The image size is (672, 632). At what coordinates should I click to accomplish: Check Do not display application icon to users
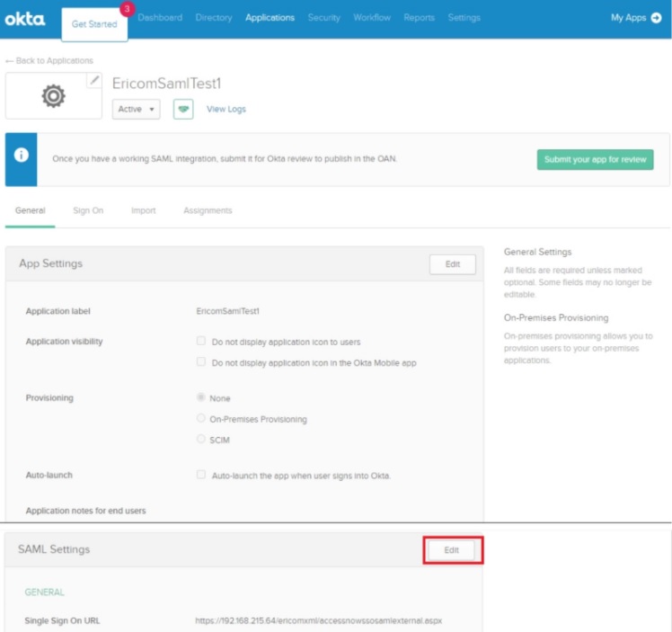(x=201, y=342)
